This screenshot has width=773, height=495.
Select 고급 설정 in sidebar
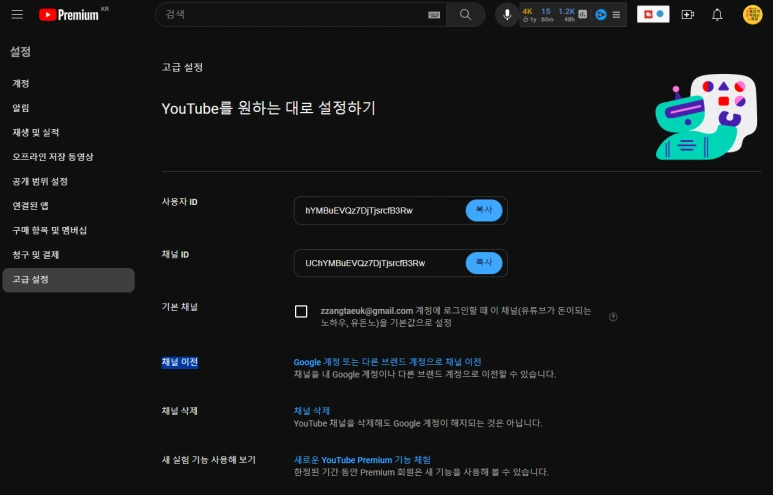click(69, 280)
